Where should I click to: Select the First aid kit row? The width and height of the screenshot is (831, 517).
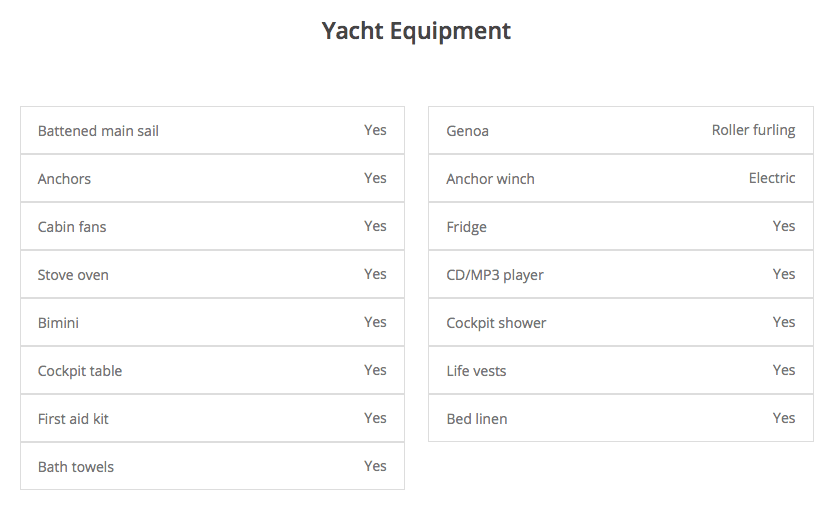coord(212,419)
